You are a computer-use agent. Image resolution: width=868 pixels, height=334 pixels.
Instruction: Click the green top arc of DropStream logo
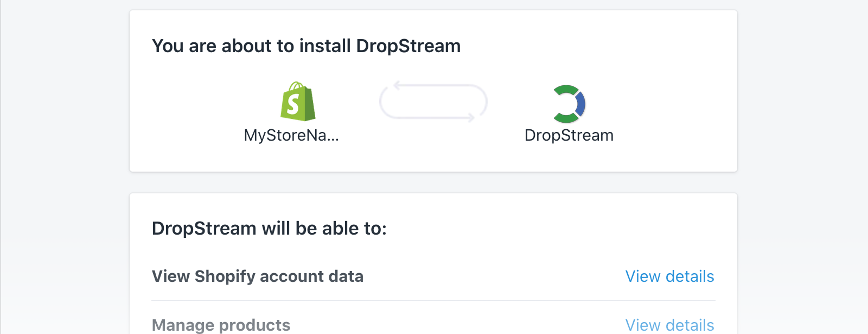coord(566,90)
